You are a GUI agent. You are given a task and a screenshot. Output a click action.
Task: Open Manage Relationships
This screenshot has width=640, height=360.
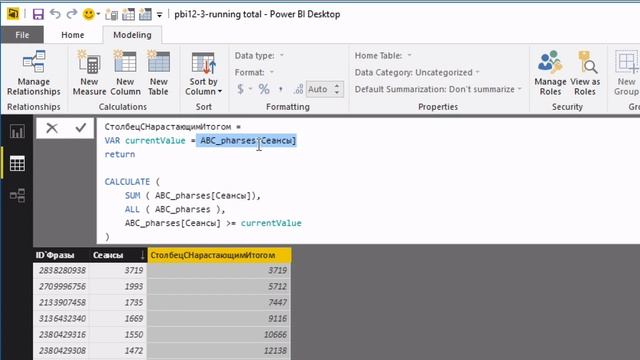pyautogui.click(x=34, y=73)
